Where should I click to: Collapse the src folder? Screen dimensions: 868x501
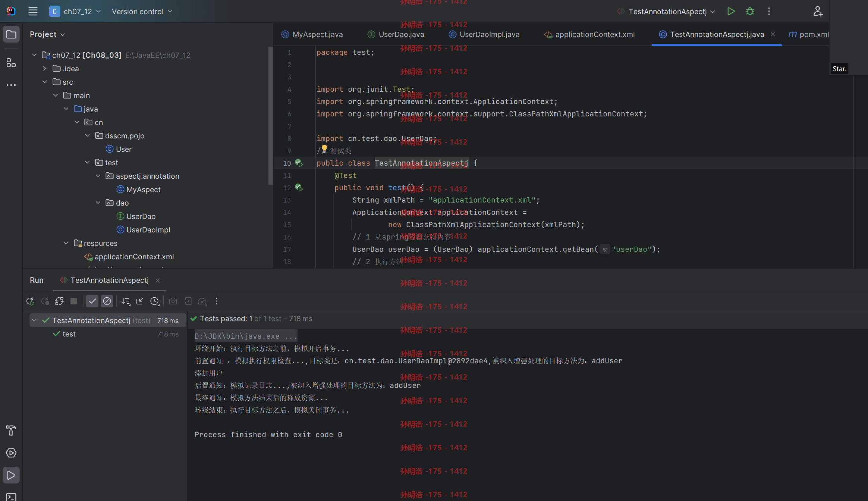[x=45, y=82]
